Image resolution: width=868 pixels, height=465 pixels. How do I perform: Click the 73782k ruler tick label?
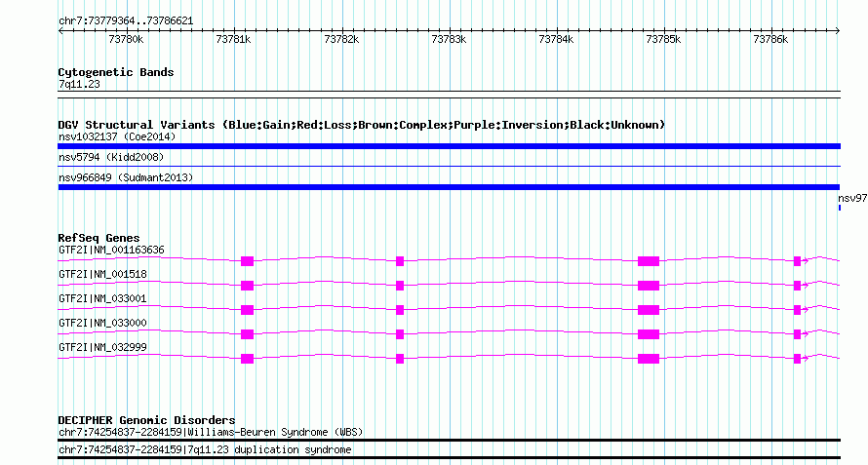(x=341, y=39)
